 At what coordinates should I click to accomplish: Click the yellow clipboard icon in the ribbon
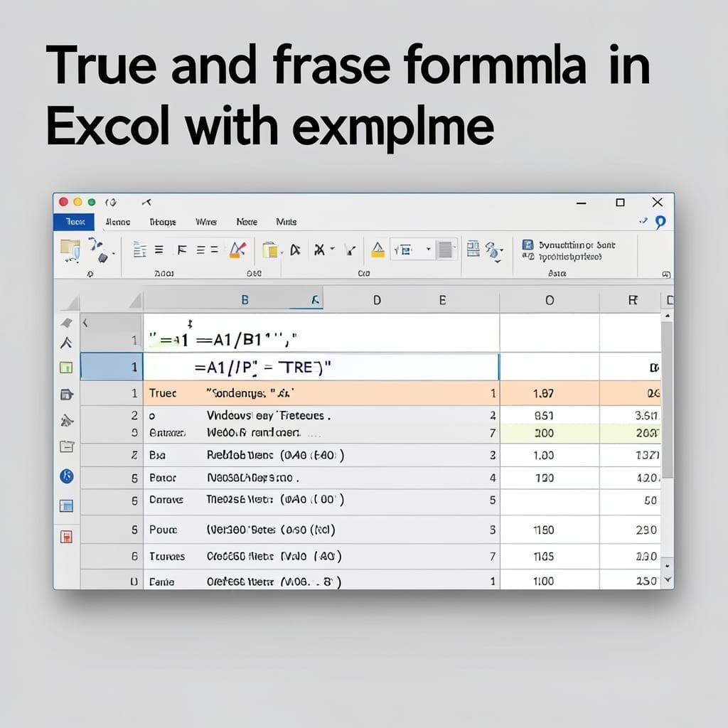click(269, 250)
